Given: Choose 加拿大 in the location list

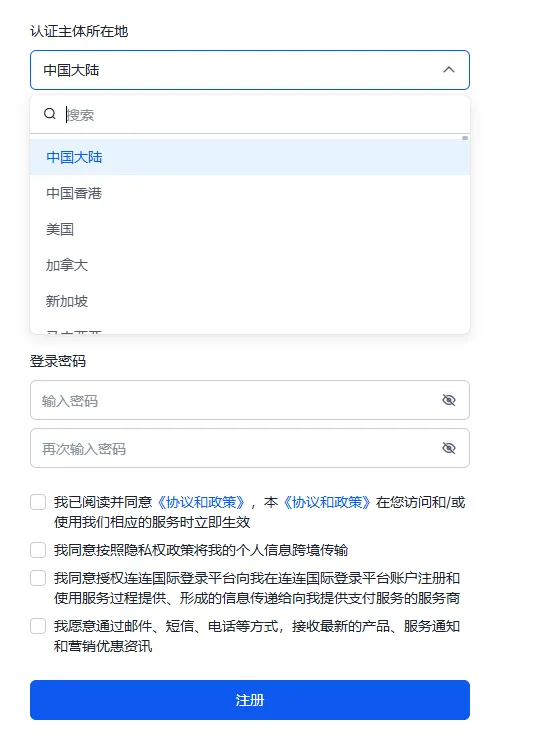Looking at the screenshot, I should (250, 265).
